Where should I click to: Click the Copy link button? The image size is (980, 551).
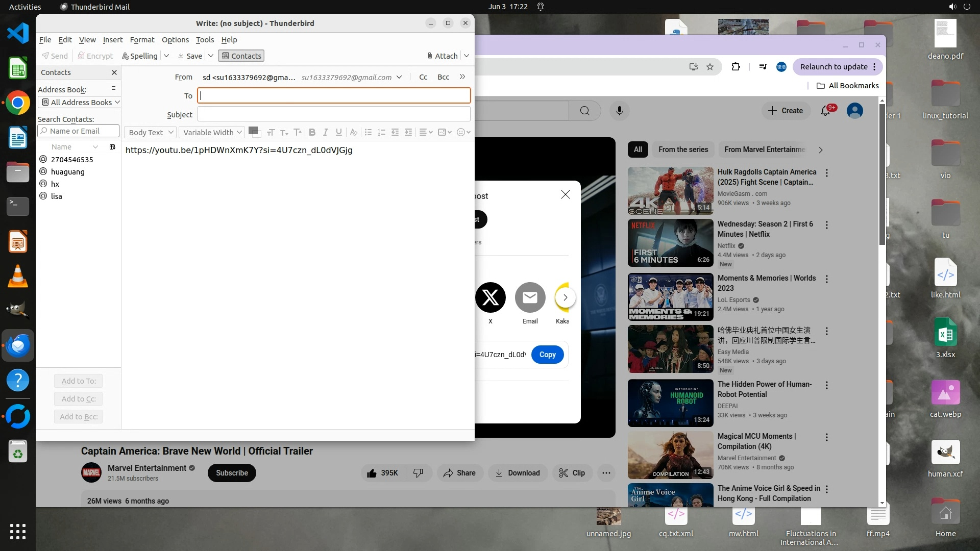tap(547, 355)
